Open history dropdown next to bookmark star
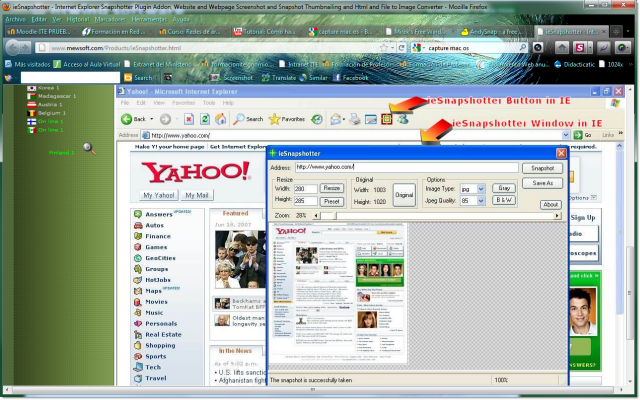Viewport: 640px width, 400px height. click(x=392, y=48)
